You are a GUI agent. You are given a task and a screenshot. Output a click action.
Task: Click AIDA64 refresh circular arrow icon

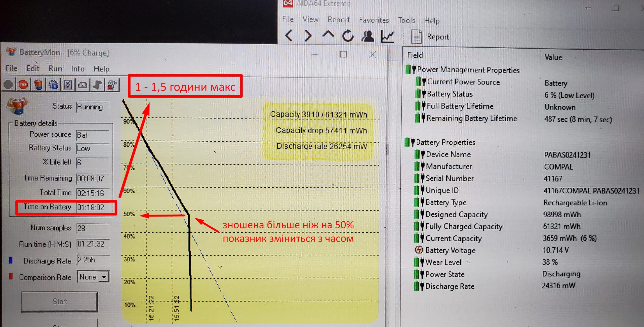(348, 36)
